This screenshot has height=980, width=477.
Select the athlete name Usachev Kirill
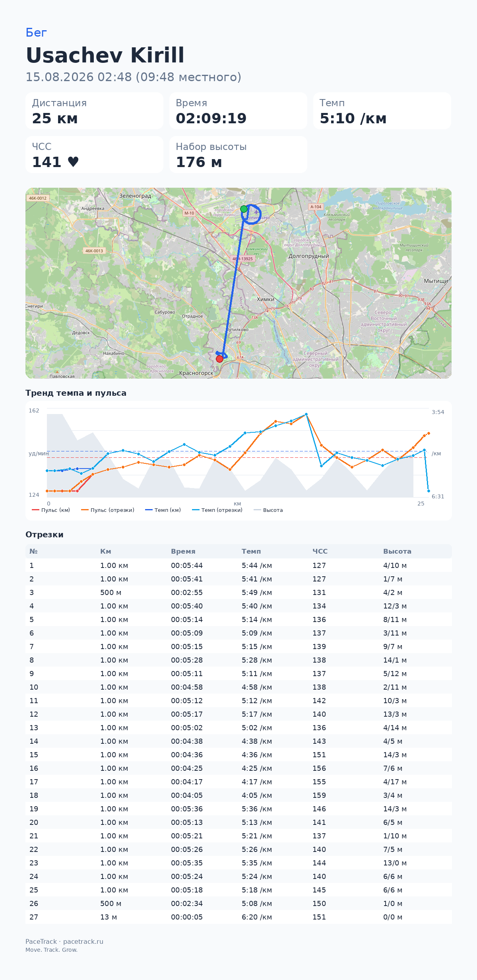tap(105, 55)
